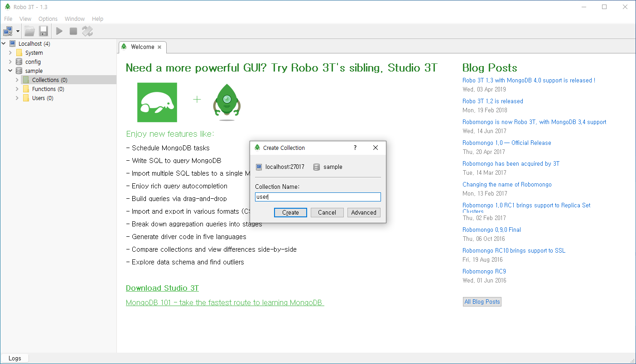Close the Welcome tab
This screenshot has width=636, height=364.
click(159, 47)
